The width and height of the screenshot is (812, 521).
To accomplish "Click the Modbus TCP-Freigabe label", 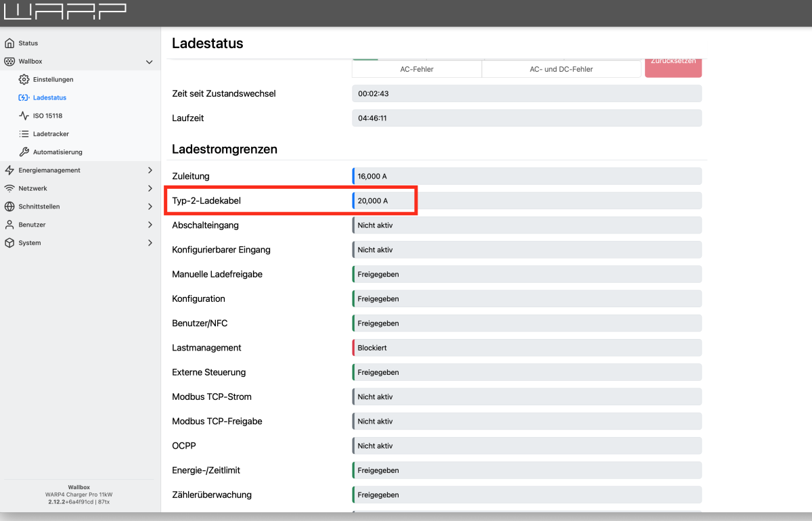I will [x=217, y=421].
